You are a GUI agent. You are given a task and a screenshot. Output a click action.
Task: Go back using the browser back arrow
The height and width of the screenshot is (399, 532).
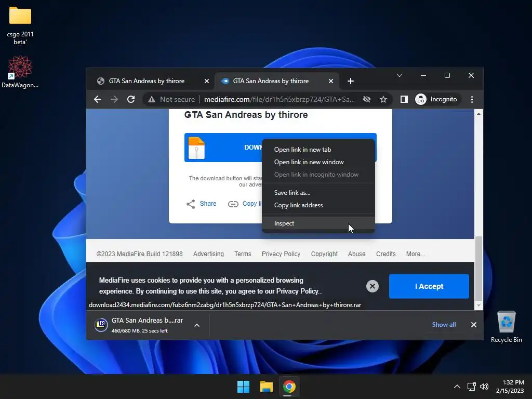(x=98, y=99)
